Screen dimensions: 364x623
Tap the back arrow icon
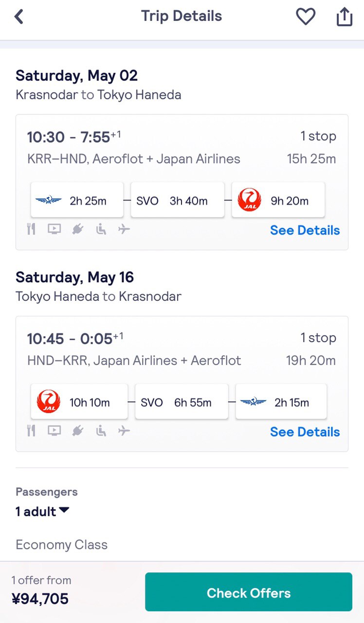(19, 17)
